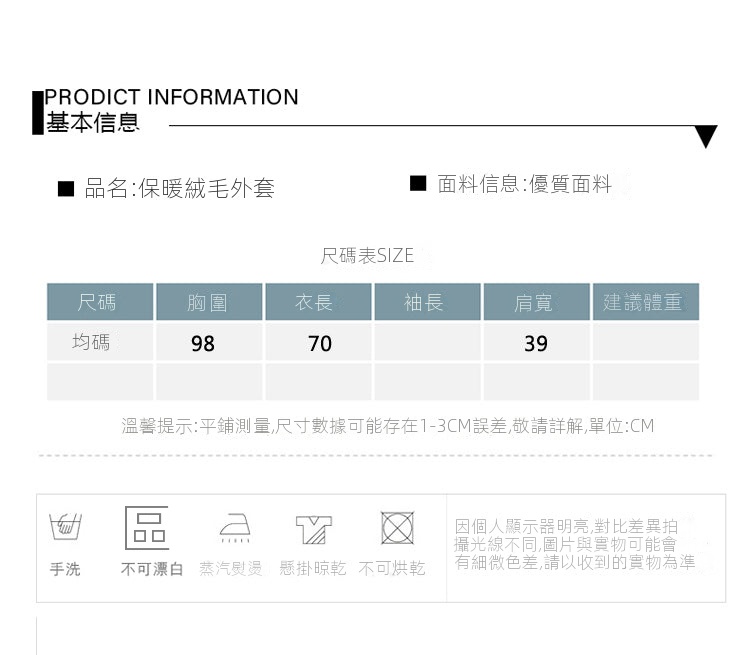This screenshot has width=750, height=655.
Task: Click the 衣長 column header
Action: [318, 302]
